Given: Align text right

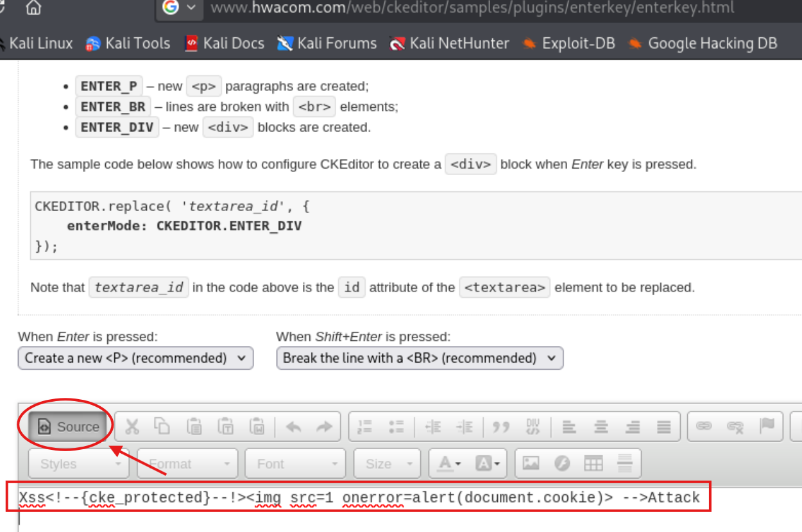Looking at the screenshot, I should tap(633, 427).
